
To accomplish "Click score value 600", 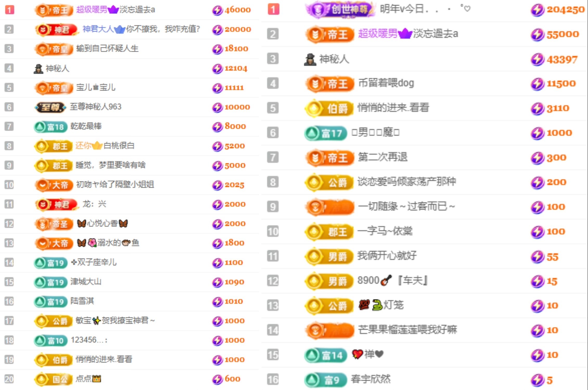I will pos(233,379).
